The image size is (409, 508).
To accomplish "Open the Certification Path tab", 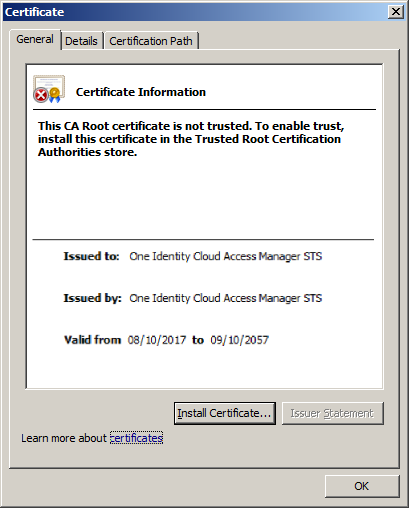I will (x=151, y=41).
